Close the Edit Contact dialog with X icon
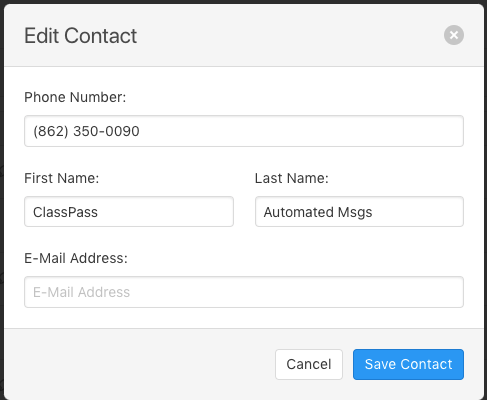Image resolution: width=487 pixels, height=400 pixels. click(x=454, y=35)
